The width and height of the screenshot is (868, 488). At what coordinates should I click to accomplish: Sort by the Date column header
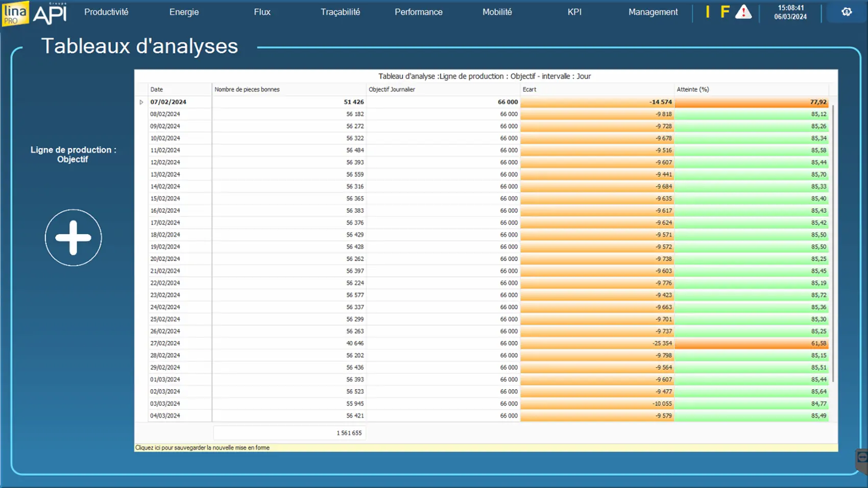click(179, 89)
